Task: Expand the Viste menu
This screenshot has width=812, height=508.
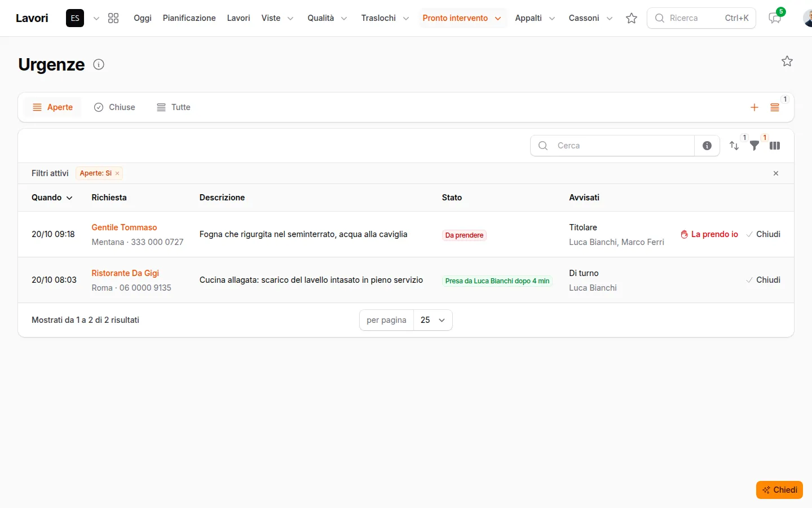Action: click(x=277, y=18)
